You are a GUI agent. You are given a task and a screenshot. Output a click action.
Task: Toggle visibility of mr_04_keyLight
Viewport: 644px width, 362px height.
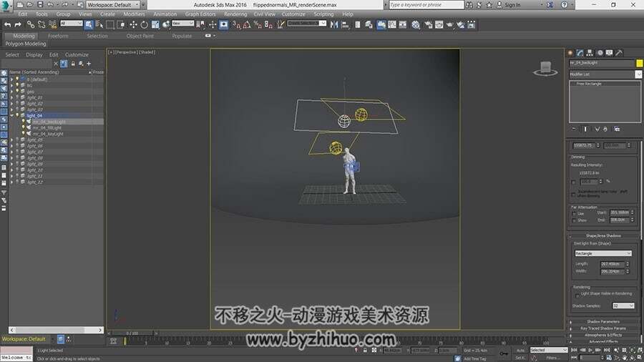click(x=24, y=134)
